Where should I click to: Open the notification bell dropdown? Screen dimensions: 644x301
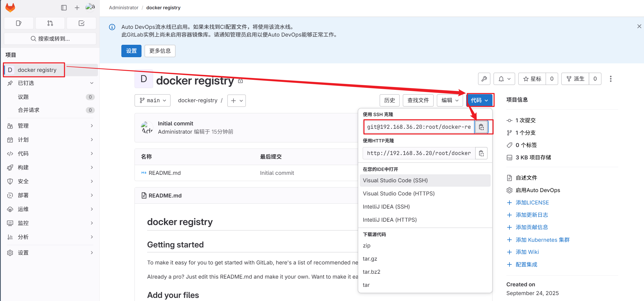pos(504,79)
